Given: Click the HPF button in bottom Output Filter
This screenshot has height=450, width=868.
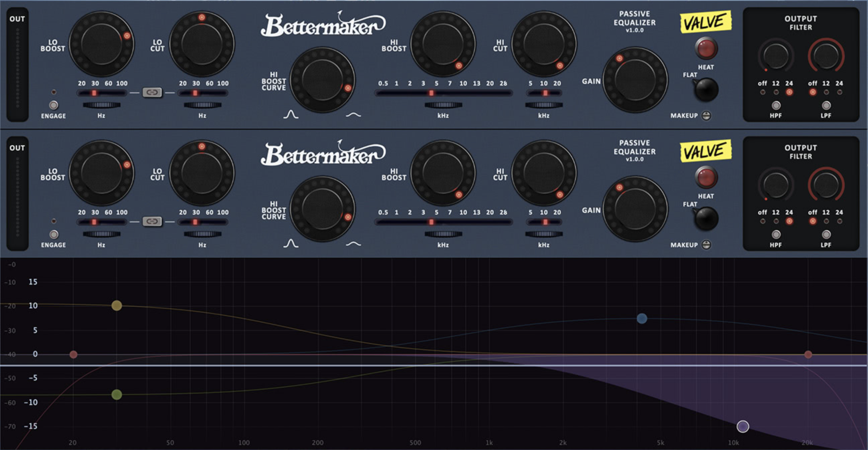Looking at the screenshot, I should (776, 234).
